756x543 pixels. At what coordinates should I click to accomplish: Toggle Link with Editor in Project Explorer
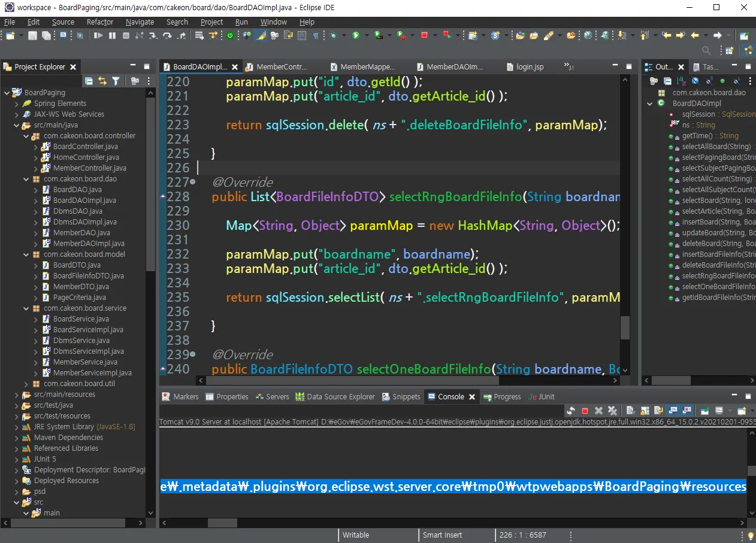(102, 81)
